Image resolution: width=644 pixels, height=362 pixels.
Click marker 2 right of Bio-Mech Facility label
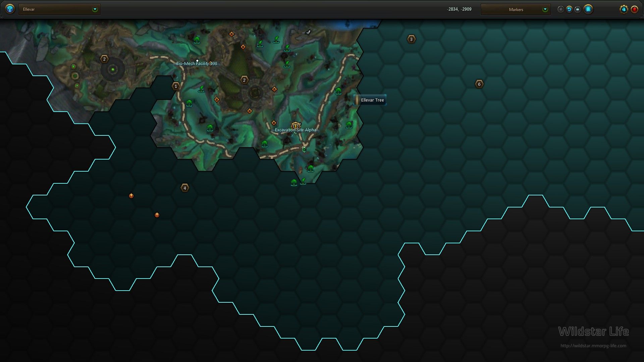click(244, 80)
